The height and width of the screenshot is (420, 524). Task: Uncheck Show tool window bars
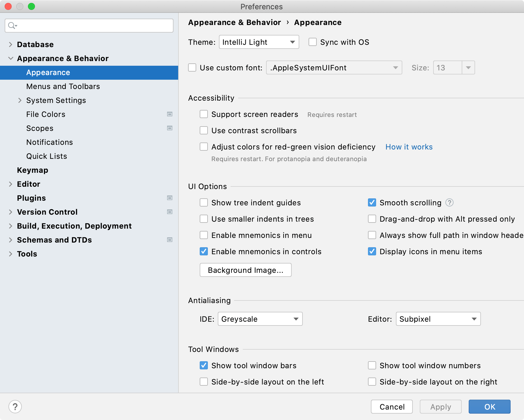tap(204, 366)
